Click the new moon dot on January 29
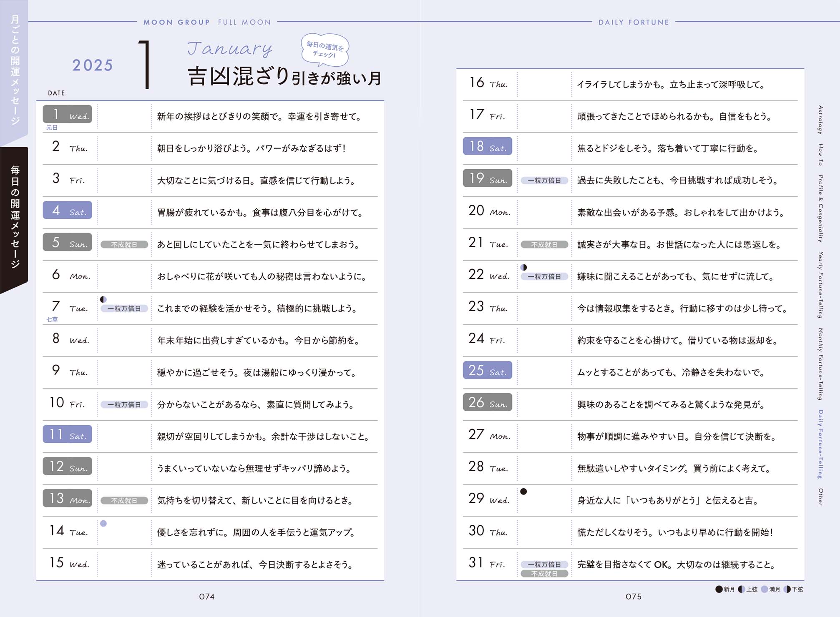The image size is (840, 617). tap(524, 492)
